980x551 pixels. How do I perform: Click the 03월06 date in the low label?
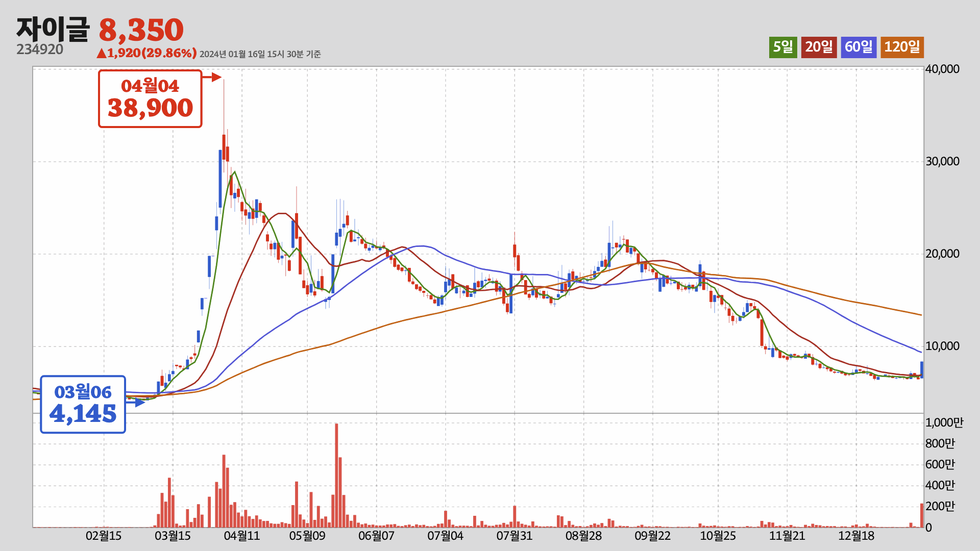(x=83, y=392)
